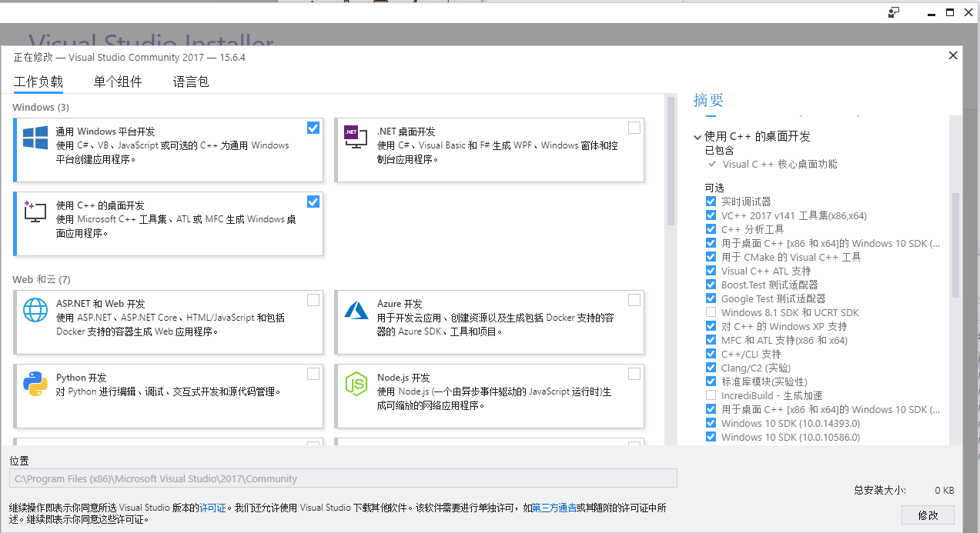The height and width of the screenshot is (533, 980).
Task: Collapse 使用 C++ 的桌面开发 in the 摘要 panel
Action: pos(697,137)
